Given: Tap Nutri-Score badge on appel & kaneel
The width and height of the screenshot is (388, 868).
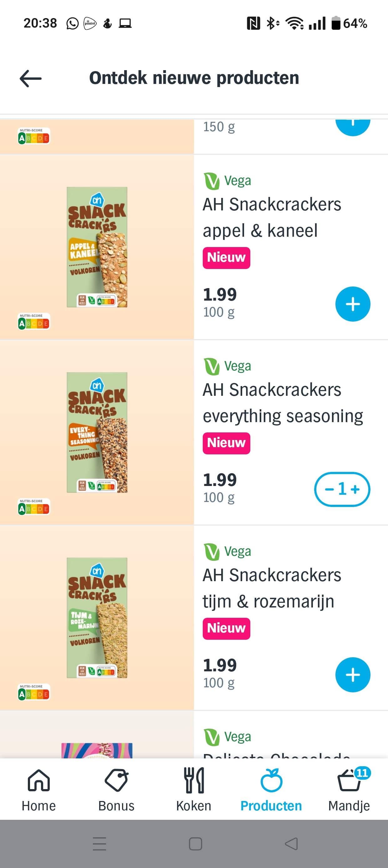Looking at the screenshot, I should (x=34, y=321).
